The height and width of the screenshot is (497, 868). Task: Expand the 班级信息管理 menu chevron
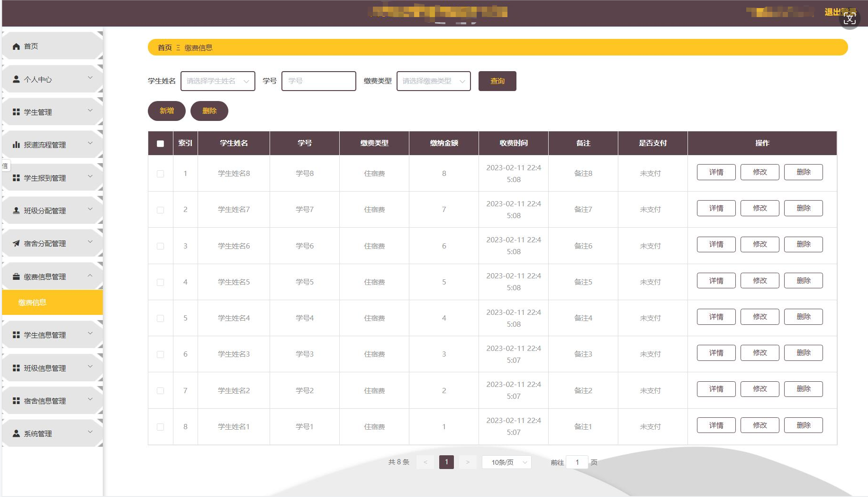click(90, 367)
